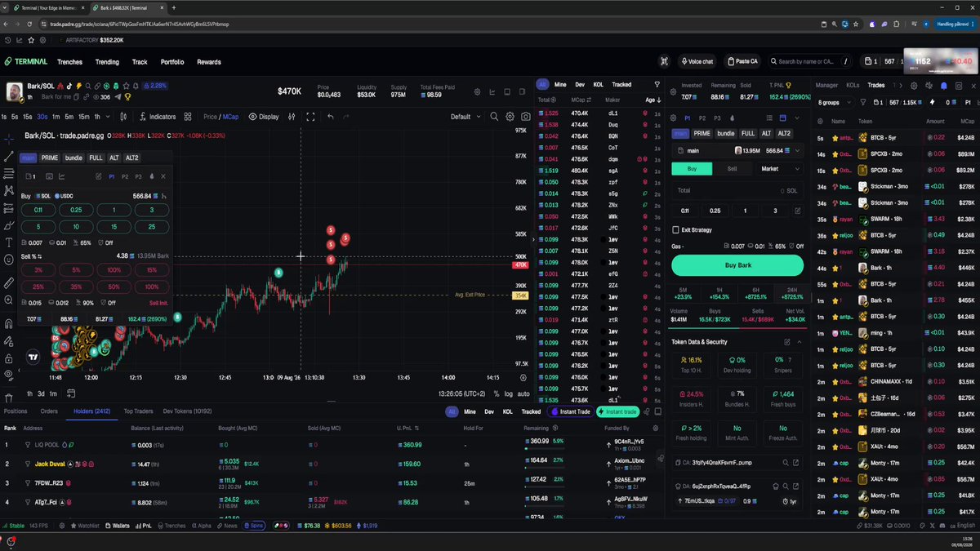The height and width of the screenshot is (551, 980).
Task: Select the text annotation tool
Action: [9, 242]
